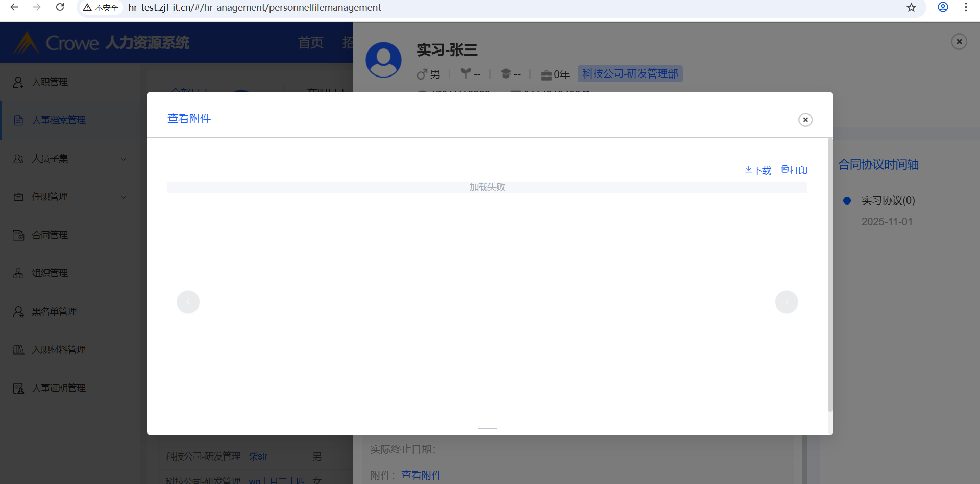Click the 合同协议时间轴 heading
This screenshot has width=980, height=484.
[x=878, y=164]
